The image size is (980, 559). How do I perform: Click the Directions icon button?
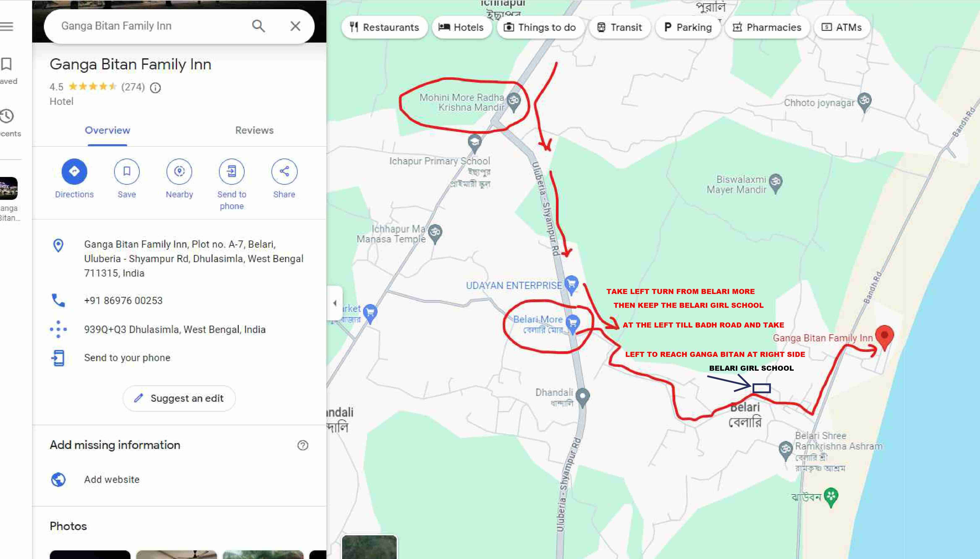[74, 171]
